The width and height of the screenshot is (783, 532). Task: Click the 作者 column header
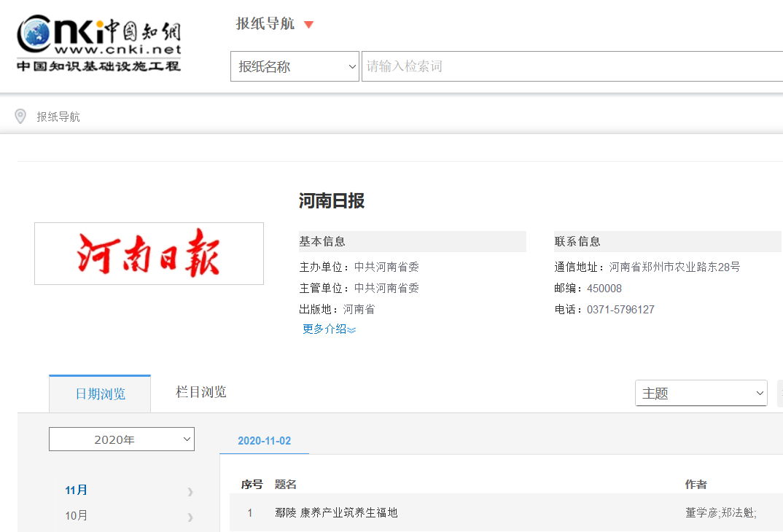coord(696,484)
